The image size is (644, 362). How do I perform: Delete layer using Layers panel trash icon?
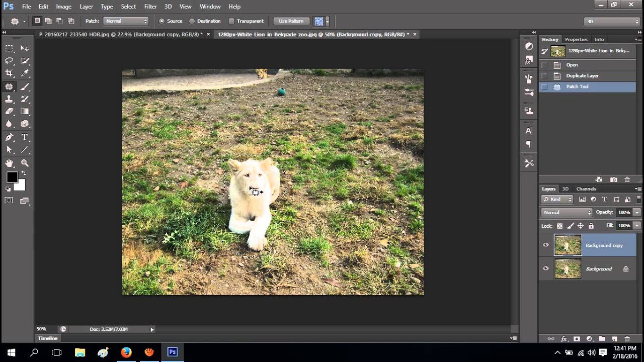pos(627,339)
